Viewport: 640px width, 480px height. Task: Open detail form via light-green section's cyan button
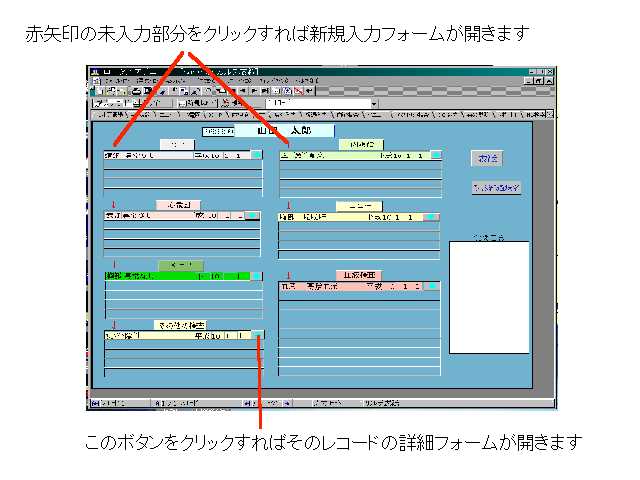[x=436, y=155]
